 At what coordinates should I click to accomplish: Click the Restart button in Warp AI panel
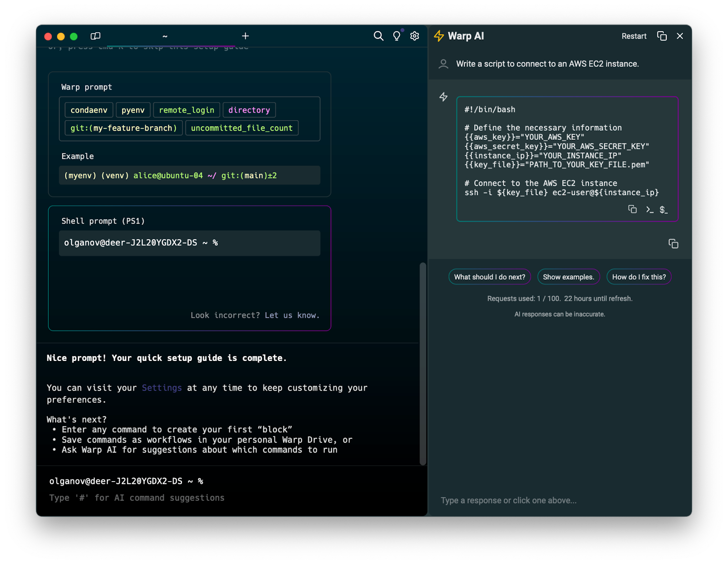coord(634,36)
